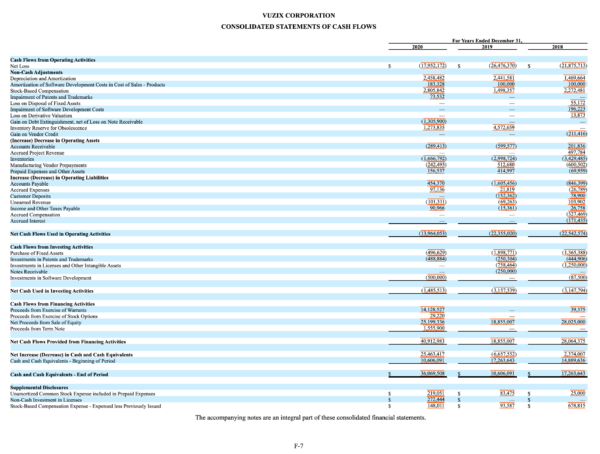Click 'Accounts Payable' row label
Viewport: 600px width, 454px height.
29,184
